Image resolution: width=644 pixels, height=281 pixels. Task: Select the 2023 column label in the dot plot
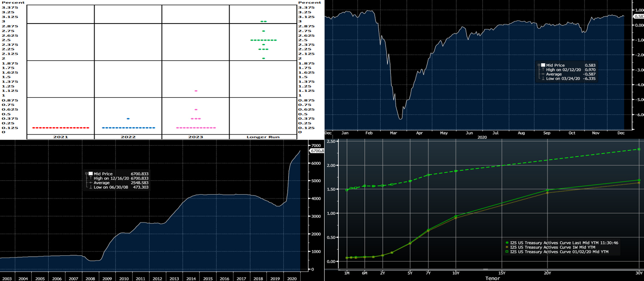(x=196, y=137)
